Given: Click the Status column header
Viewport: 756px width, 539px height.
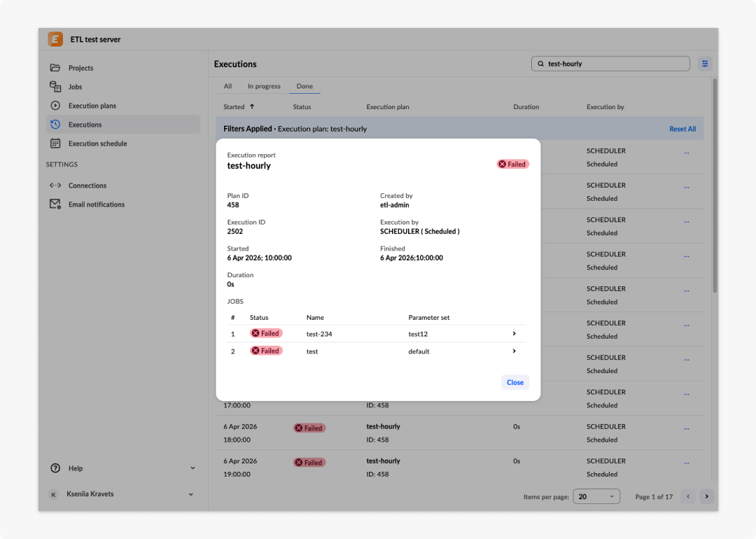Looking at the screenshot, I should point(302,107).
